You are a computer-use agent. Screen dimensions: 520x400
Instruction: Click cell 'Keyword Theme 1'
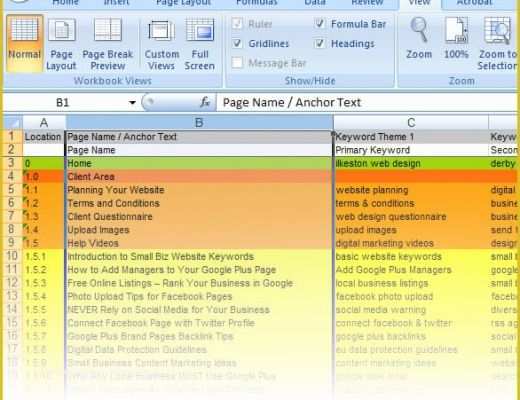(411, 137)
